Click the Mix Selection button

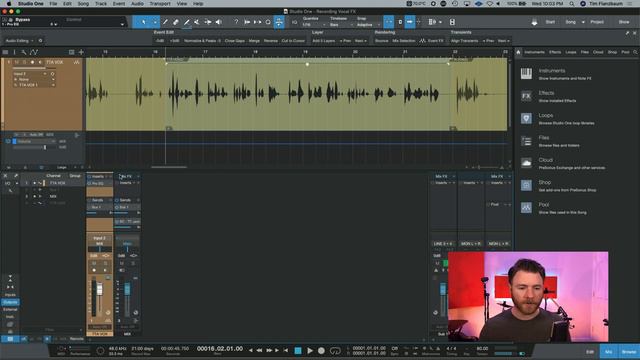tap(404, 41)
